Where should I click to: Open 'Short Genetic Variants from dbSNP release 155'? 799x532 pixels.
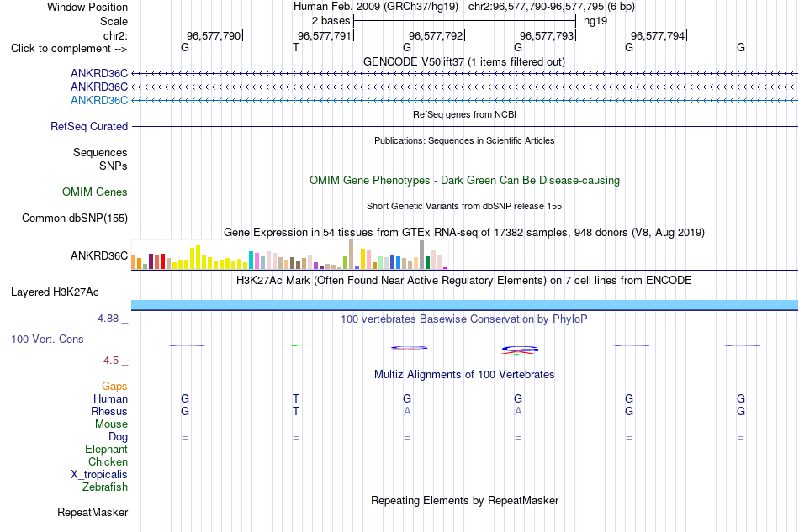pyautogui.click(x=464, y=206)
